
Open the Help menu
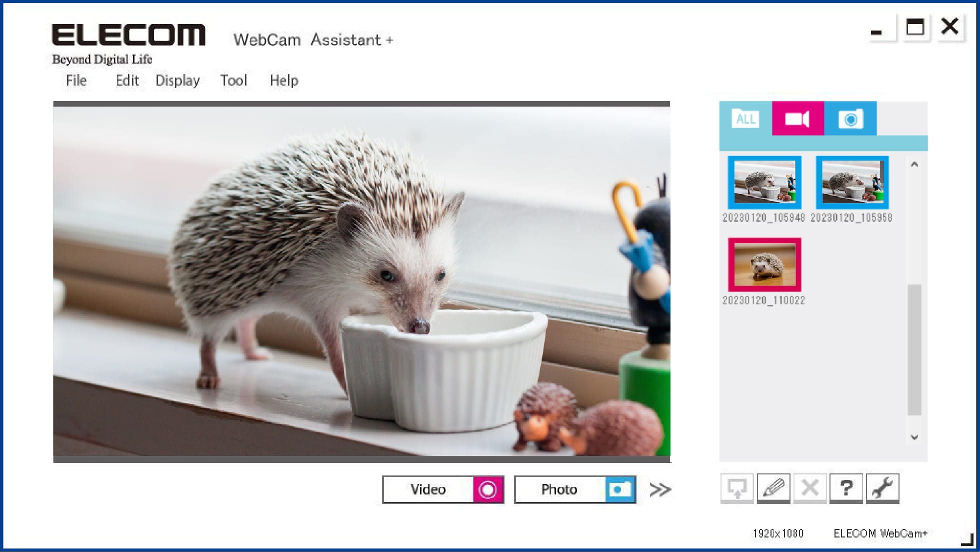[284, 81]
